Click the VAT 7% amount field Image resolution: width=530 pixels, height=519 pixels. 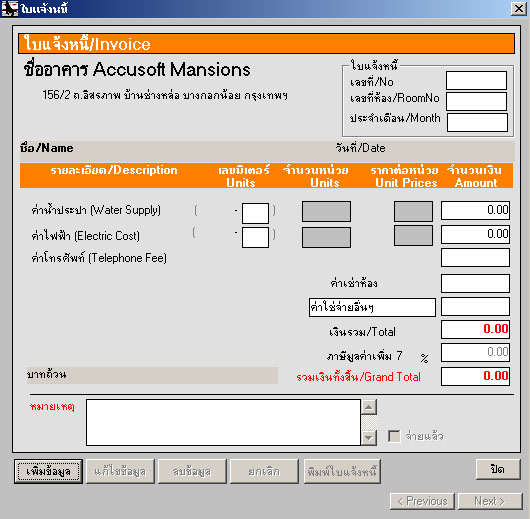(x=475, y=352)
